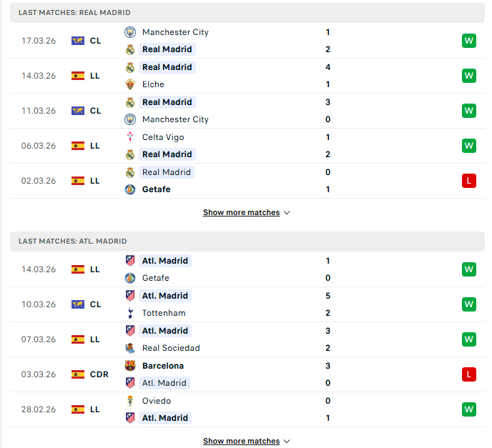
Task: Click the Elche club crest icon
Action: (x=130, y=84)
